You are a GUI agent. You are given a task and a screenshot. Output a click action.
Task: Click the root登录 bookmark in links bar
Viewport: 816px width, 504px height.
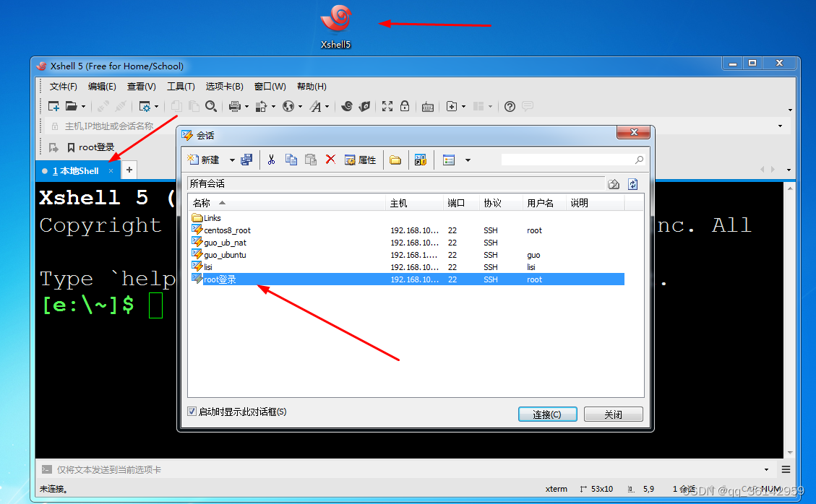coord(90,147)
